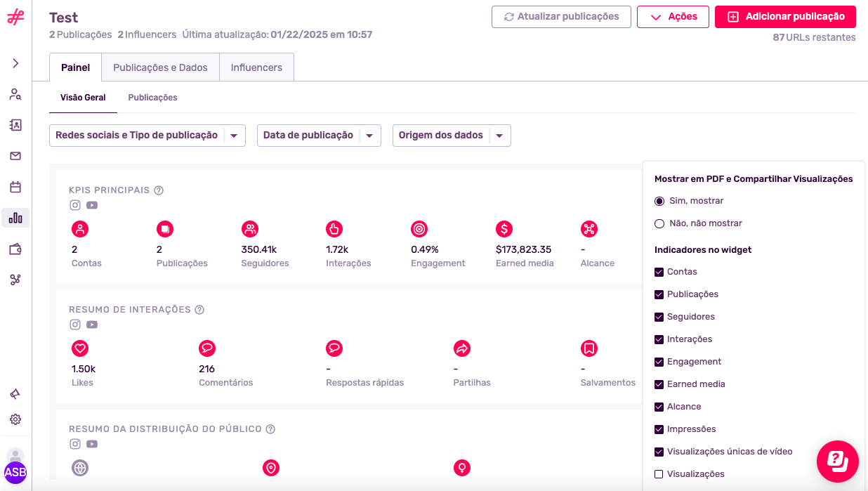Screen dimensions: 868x491
Task: Open the mail envelope sidebar icon
Action: click(15, 156)
